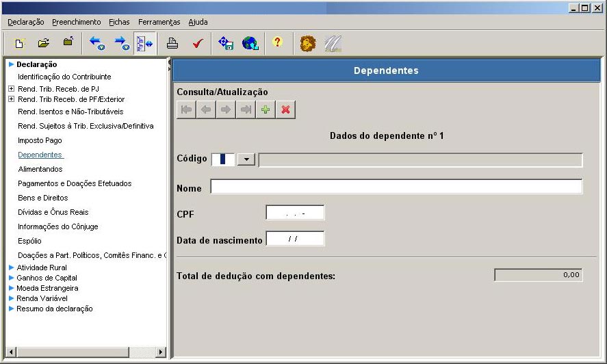Click the yellow help question mark icon
Screen dimensions: 607x364
pyautogui.click(x=277, y=43)
